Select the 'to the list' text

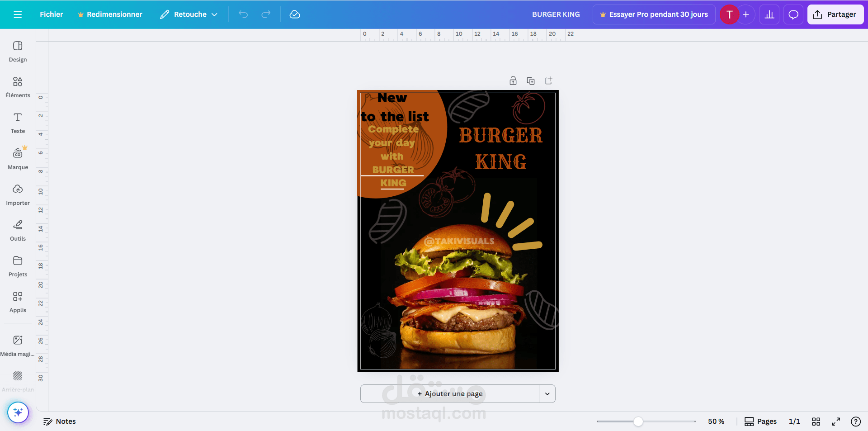[x=395, y=117]
